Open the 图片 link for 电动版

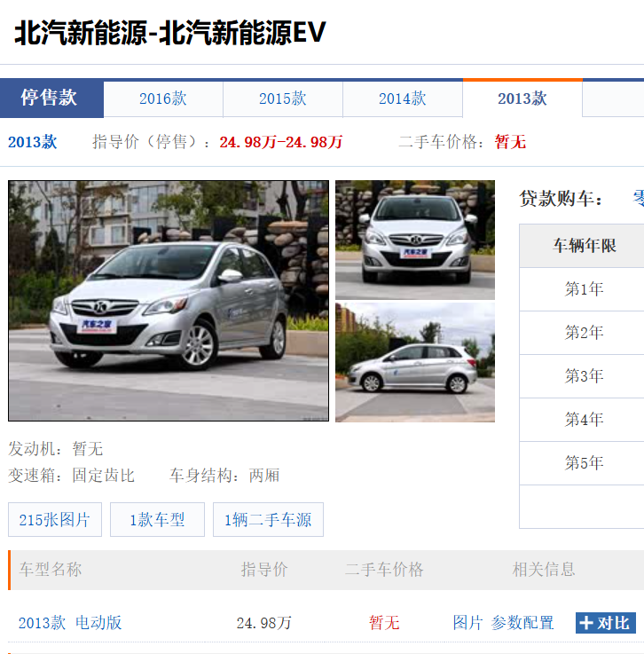tap(467, 623)
